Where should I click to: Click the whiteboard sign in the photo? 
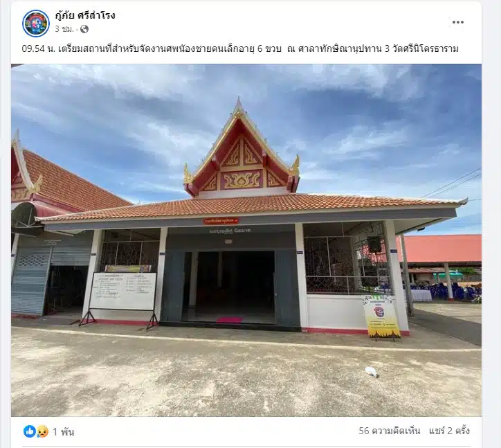pos(122,291)
